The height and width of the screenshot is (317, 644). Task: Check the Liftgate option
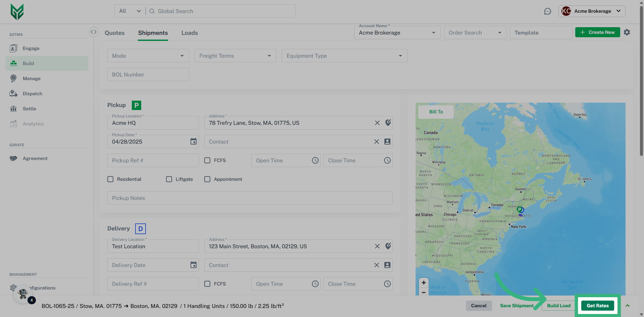pos(169,179)
